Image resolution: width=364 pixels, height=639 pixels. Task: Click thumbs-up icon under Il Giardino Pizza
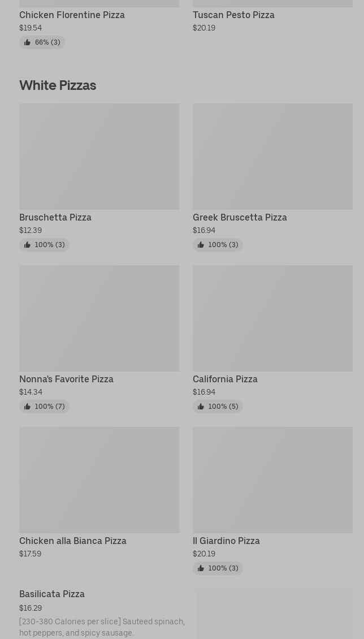click(201, 568)
